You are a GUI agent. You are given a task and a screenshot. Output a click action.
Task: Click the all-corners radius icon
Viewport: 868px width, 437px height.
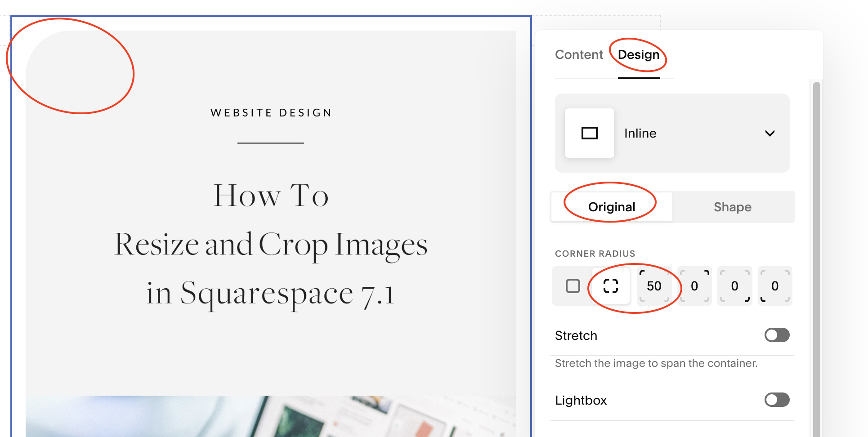pos(610,286)
